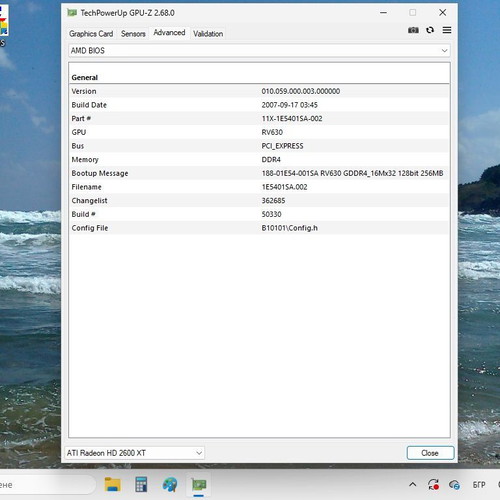Open the Validation tab
This screenshot has width=500, height=500.
click(x=208, y=34)
